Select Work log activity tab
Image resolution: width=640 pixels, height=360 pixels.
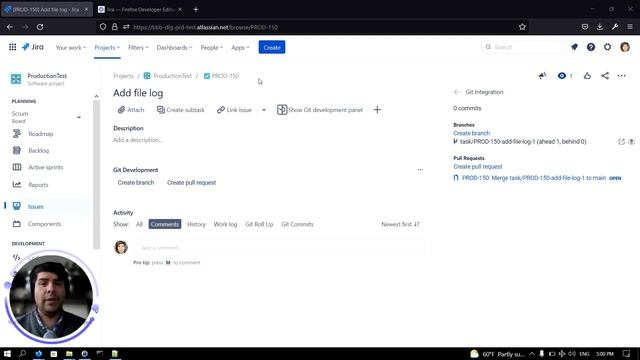click(225, 224)
